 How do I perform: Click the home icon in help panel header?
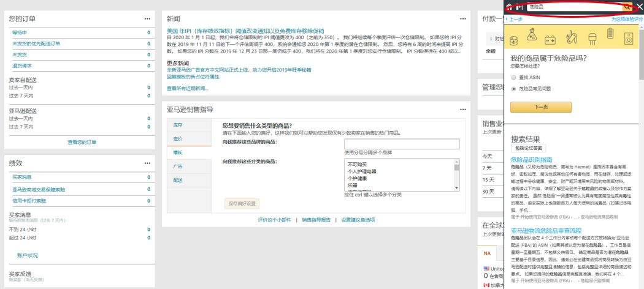tap(509, 6)
